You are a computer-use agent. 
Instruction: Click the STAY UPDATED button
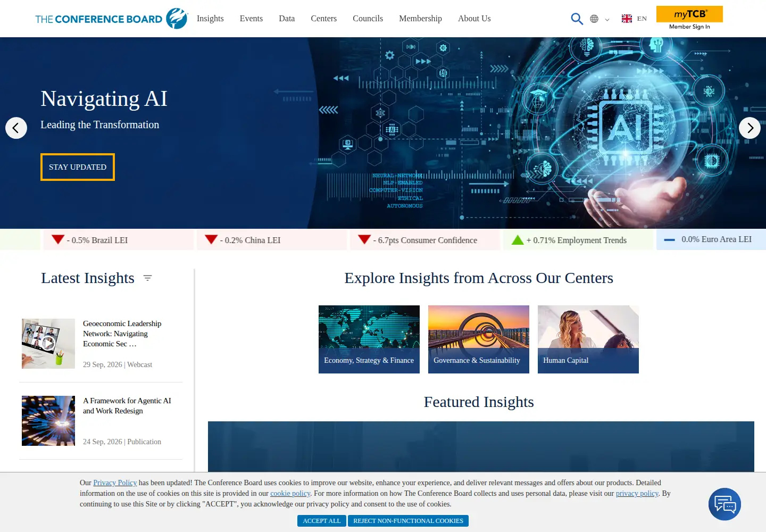coord(78,167)
